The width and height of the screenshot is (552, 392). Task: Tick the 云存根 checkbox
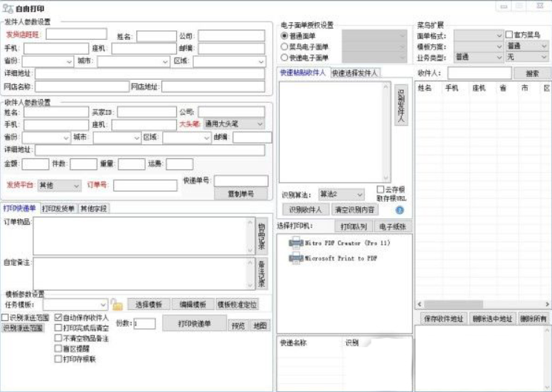point(380,189)
